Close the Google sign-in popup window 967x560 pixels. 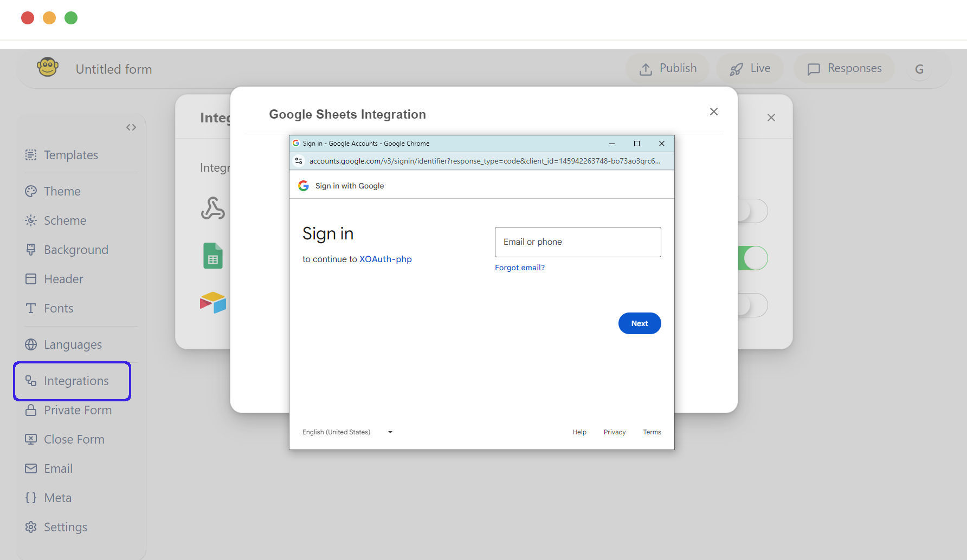[x=662, y=144]
